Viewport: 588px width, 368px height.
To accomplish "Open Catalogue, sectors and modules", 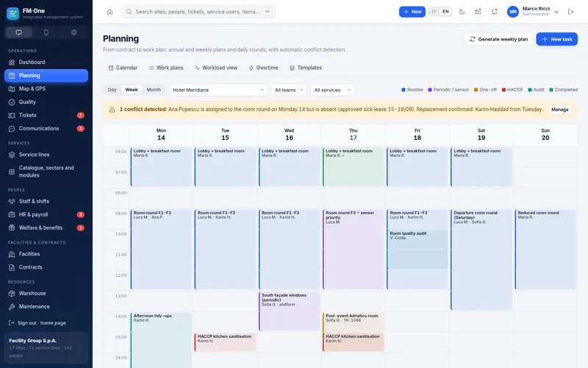I will pos(46,171).
